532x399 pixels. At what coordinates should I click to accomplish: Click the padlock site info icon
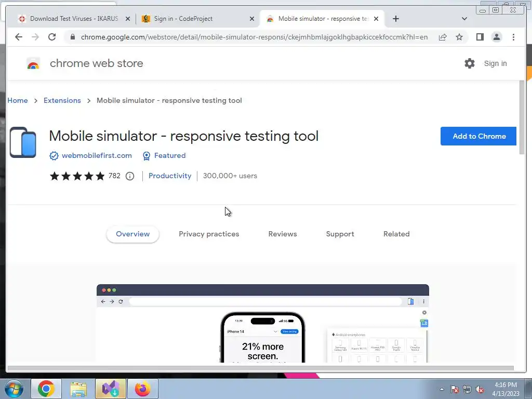point(73,37)
